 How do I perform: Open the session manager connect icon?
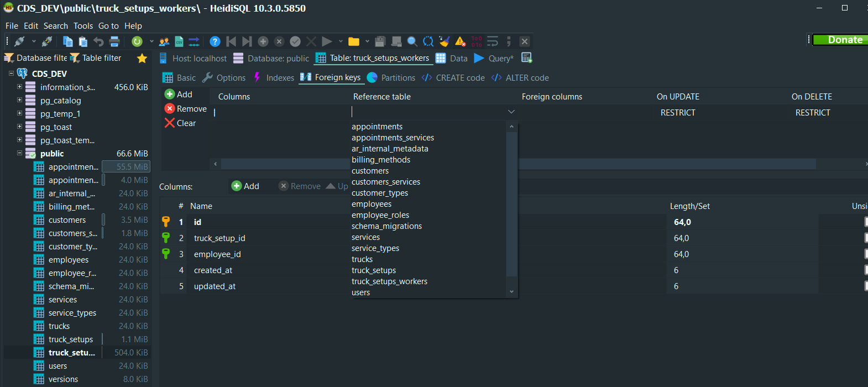click(x=20, y=41)
